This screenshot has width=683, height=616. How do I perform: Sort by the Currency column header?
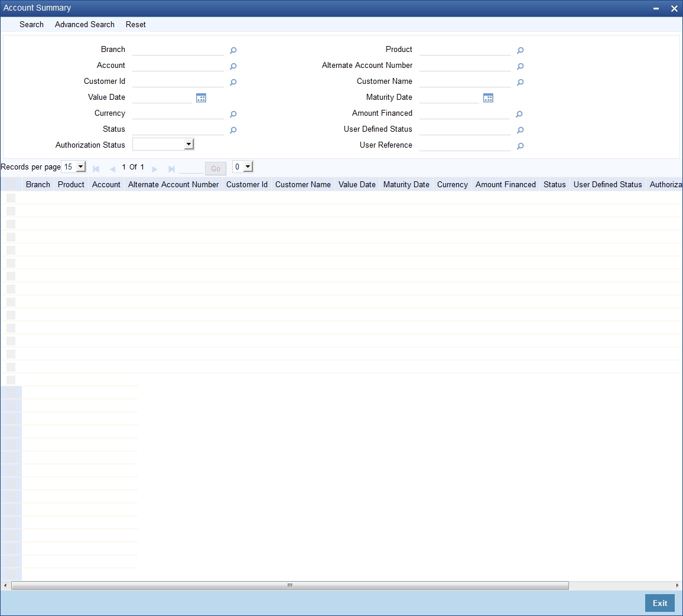(452, 185)
